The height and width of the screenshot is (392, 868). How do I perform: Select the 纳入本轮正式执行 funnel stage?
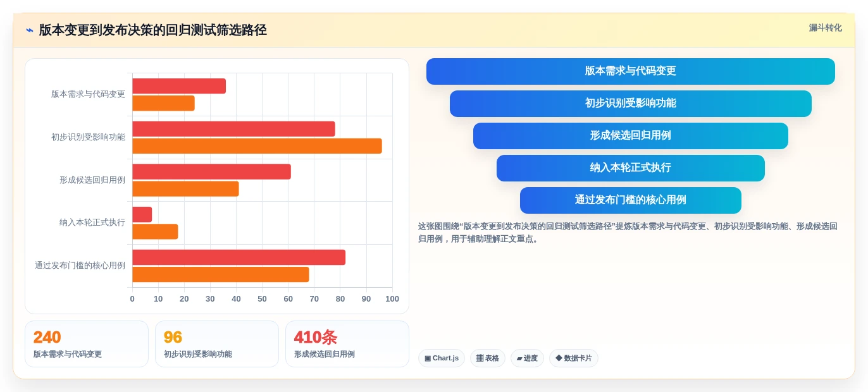630,168
